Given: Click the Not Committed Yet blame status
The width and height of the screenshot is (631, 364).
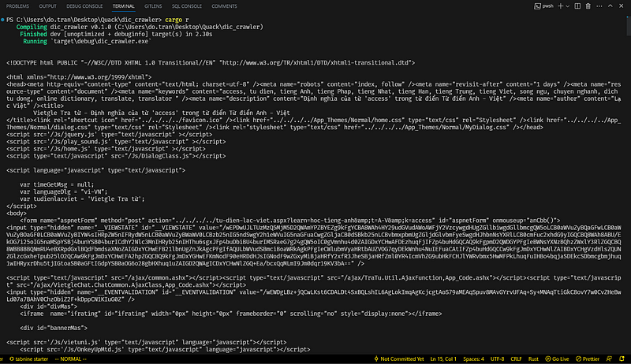Looking at the screenshot, I should 398,358.
